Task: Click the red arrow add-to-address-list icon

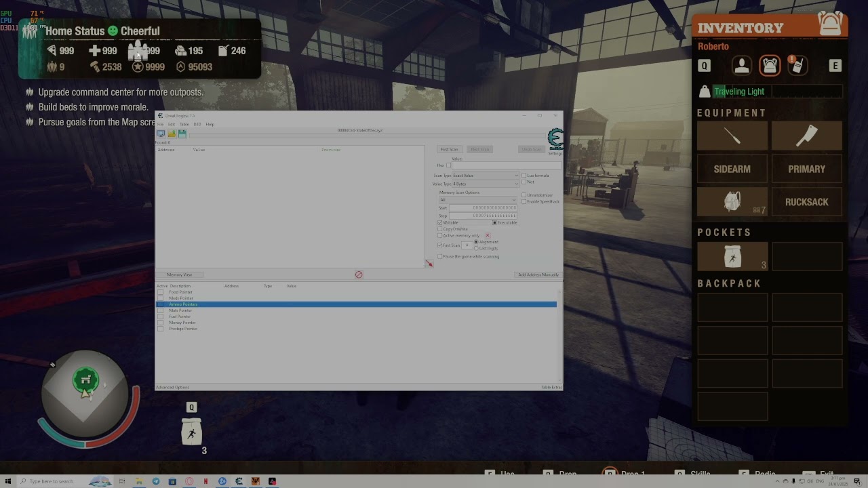Action: coord(429,263)
